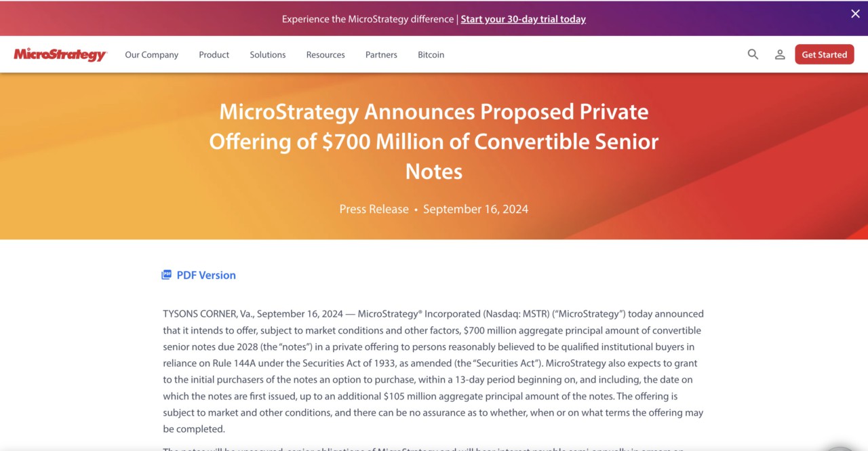Dismiss the trial banner with the X
Image resolution: width=868 pixels, height=451 pixels.
pos(855,14)
